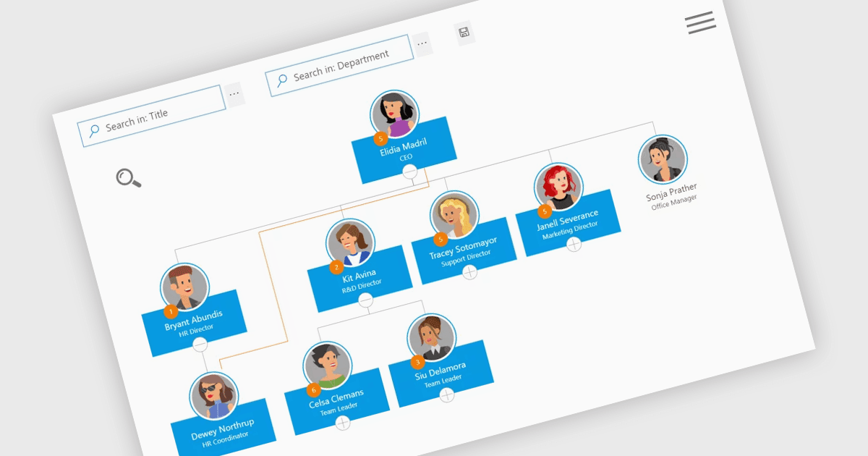This screenshot has height=456, width=868.
Task: Collapse Kit Avina's team
Action: [365, 299]
